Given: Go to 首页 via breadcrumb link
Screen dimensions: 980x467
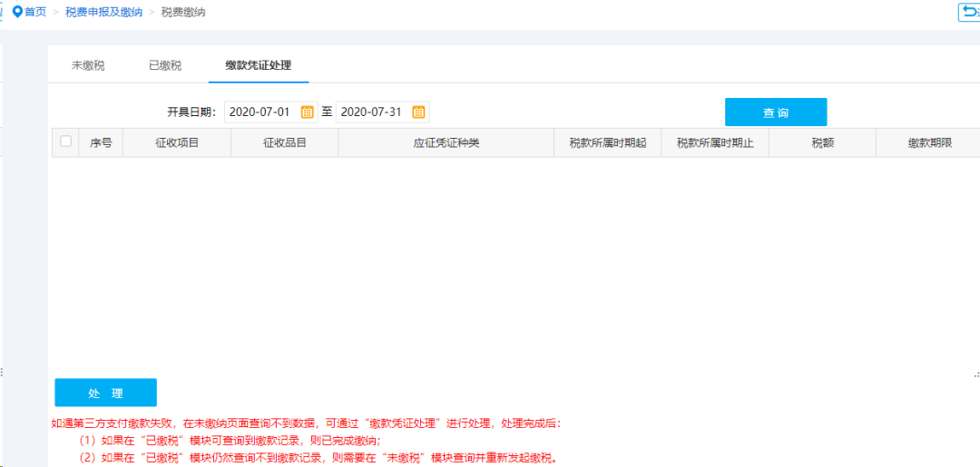Looking at the screenshot, I should (35, 12).
